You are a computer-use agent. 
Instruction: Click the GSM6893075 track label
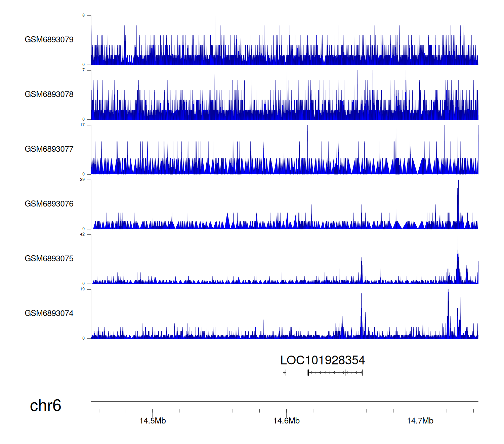coord(49,259)
